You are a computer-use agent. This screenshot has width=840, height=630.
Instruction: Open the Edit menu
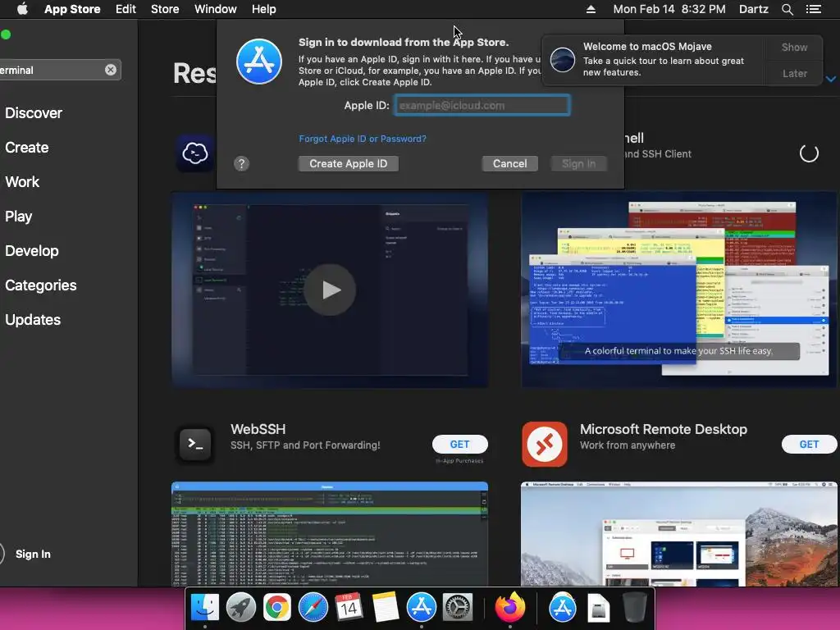(x=126, y=9)
